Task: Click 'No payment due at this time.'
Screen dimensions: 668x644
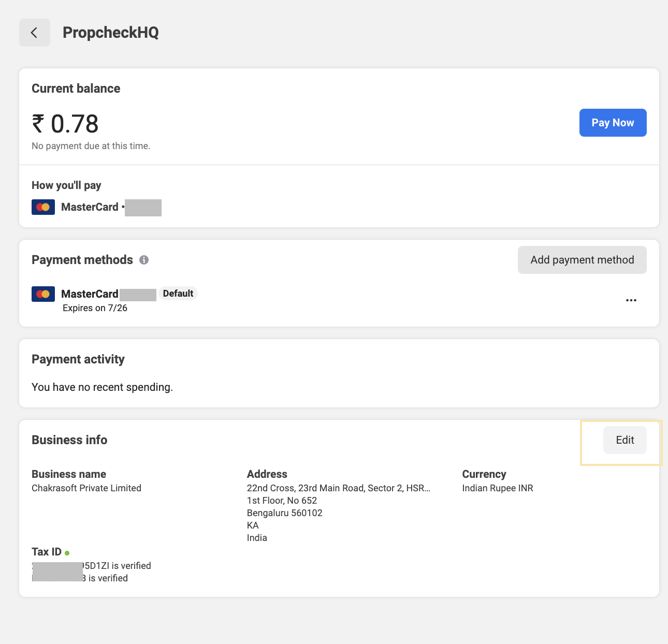Action: [91, 146]
